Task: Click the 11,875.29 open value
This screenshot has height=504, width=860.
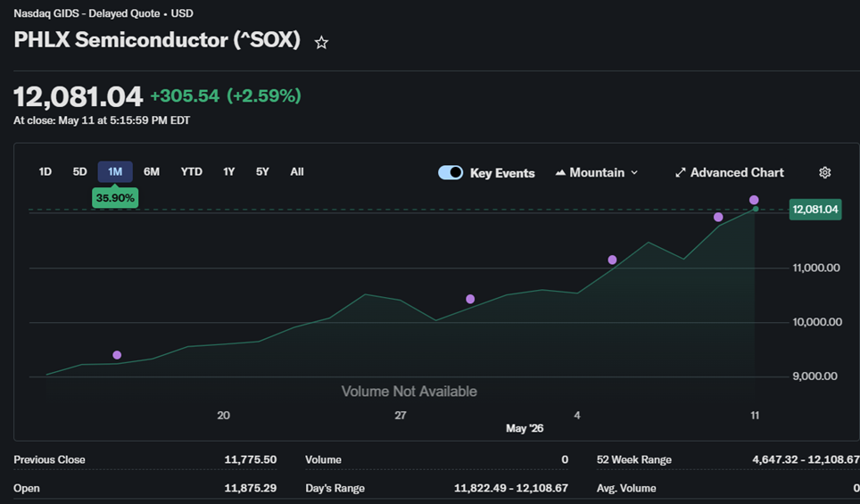Action: tap(250, 488)
